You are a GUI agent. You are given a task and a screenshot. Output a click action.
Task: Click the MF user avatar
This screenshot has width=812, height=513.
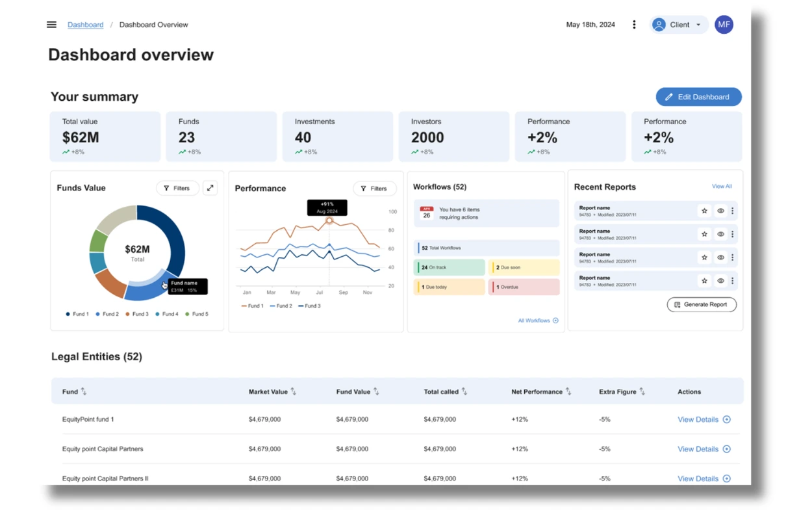tap(724, 25)
